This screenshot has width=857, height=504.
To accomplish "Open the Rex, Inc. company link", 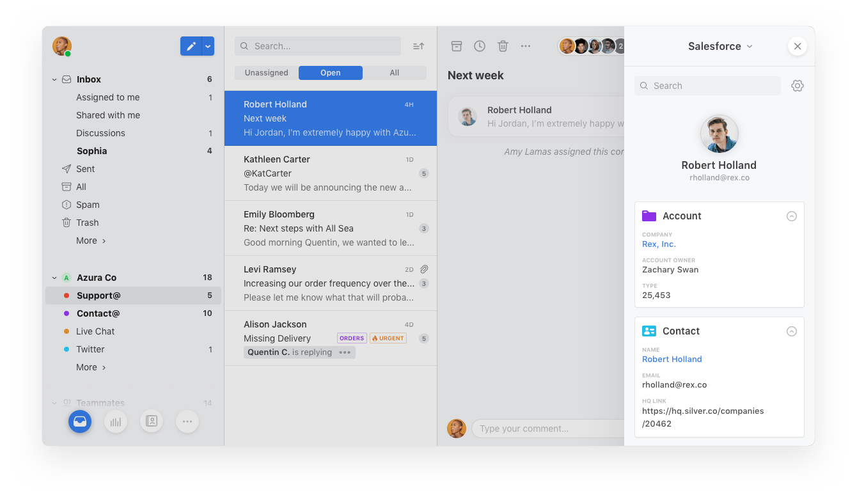I will (658, 244).
